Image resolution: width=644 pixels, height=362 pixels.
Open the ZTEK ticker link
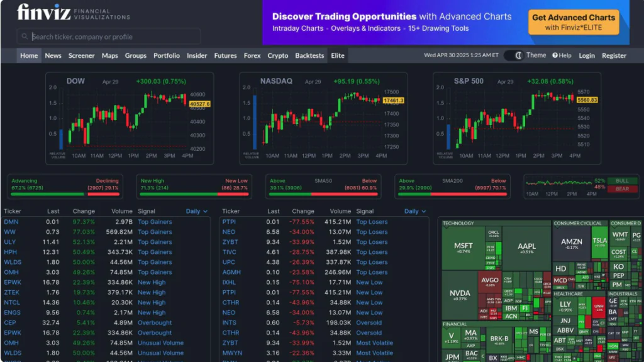[11, 292]
